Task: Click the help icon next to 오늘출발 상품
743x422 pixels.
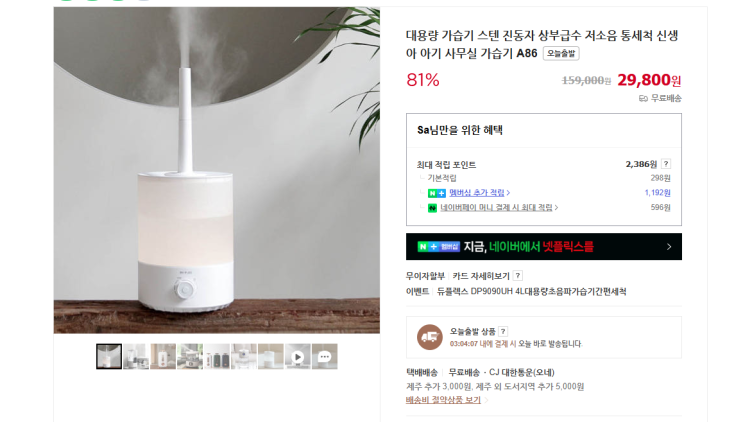Action: (x=503, y=331)
